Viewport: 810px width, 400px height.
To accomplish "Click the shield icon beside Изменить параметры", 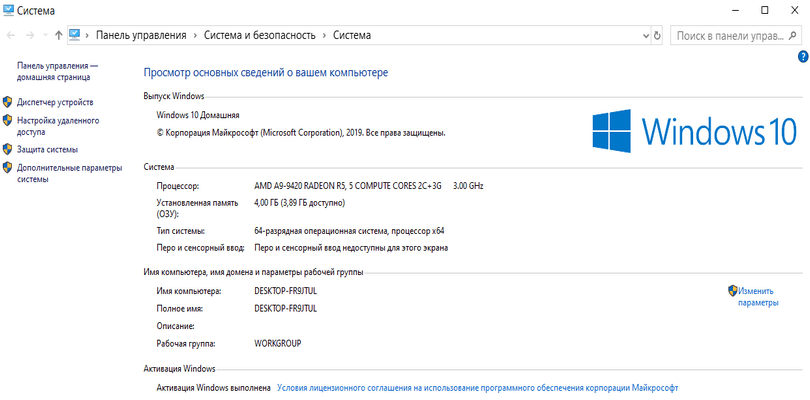I will coord(732,290).
